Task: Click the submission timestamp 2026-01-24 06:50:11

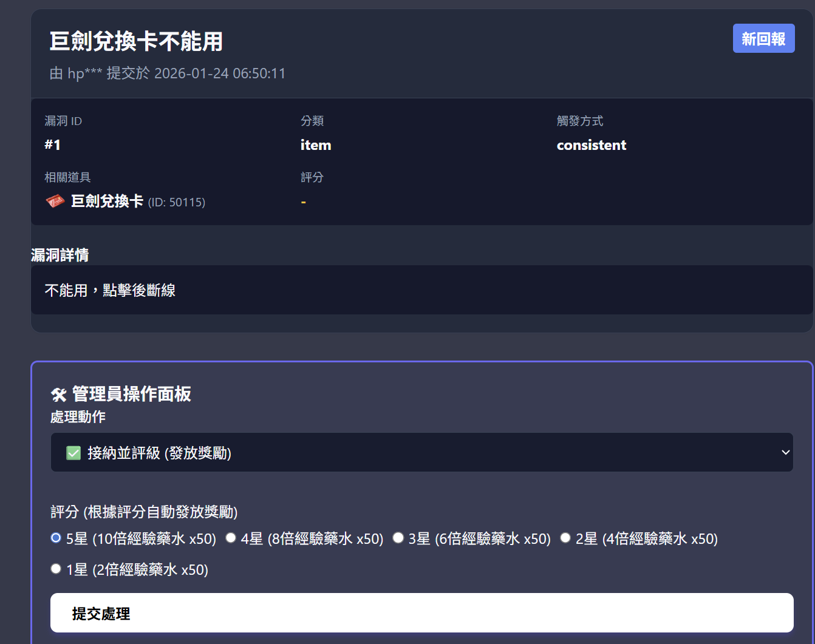Action: point(220,73)
